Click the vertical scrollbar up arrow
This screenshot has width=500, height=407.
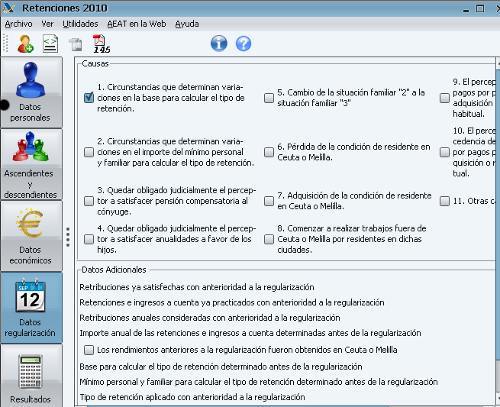(498, 63)
